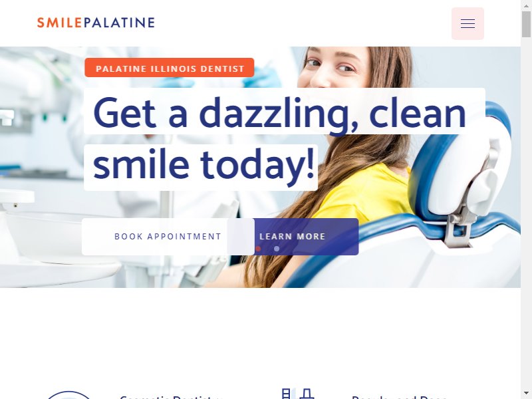Click the scrollbar thumb at top right
Image resolution: width=532 pixels, height=399 pixels.
pos(526,24)
